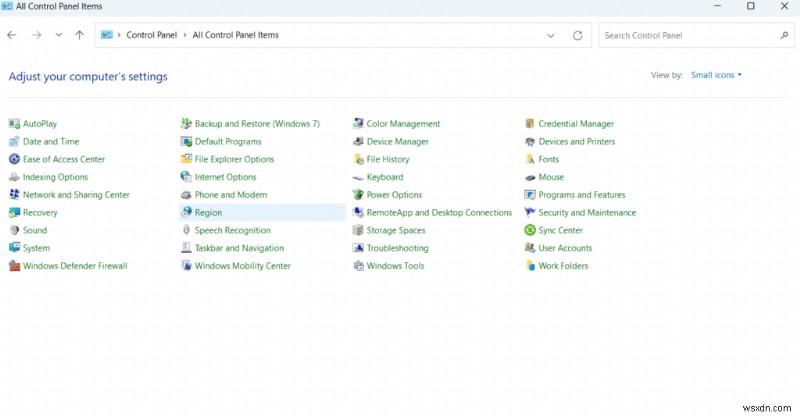The width and height of the screenshot is (800, 416).
Task: Select Control Panel in breadcrumb path
Action: [x=151, y=35]
